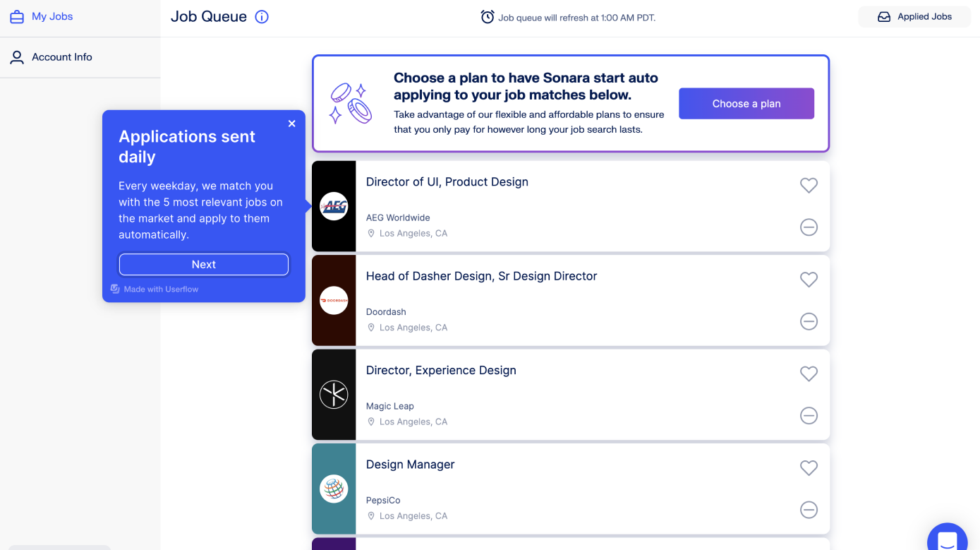Close the Applications sent daily tooltip
The image size is (980, 550).
tap(291, 124)
